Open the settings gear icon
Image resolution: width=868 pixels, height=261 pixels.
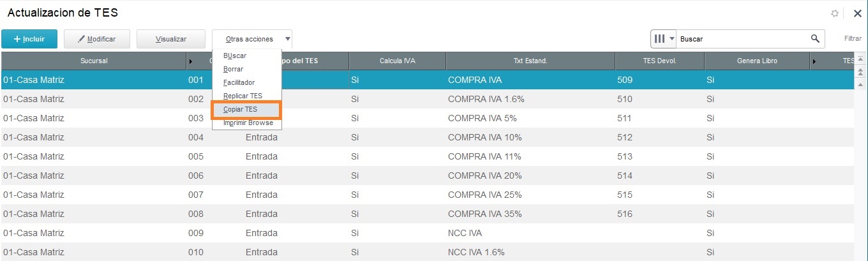coord(835,13)
